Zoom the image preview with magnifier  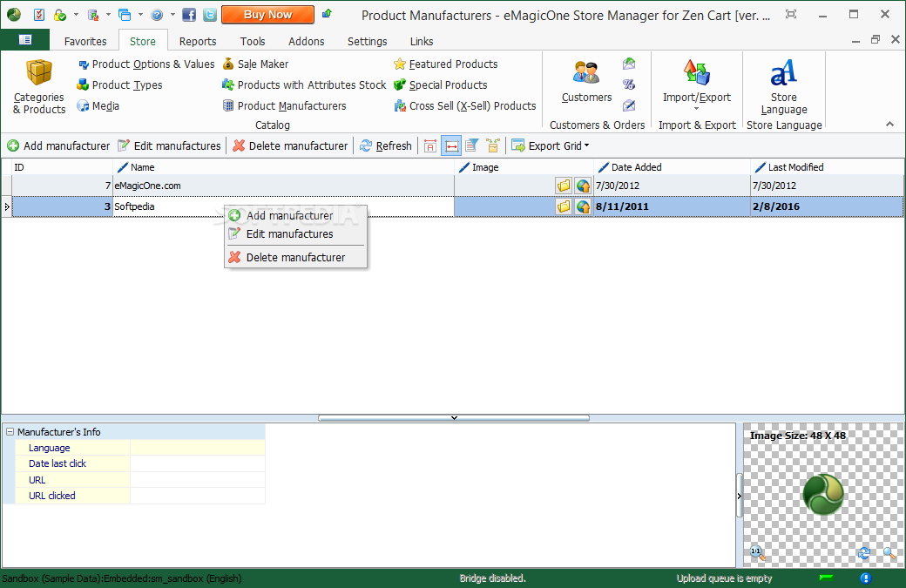pos(889,553)
